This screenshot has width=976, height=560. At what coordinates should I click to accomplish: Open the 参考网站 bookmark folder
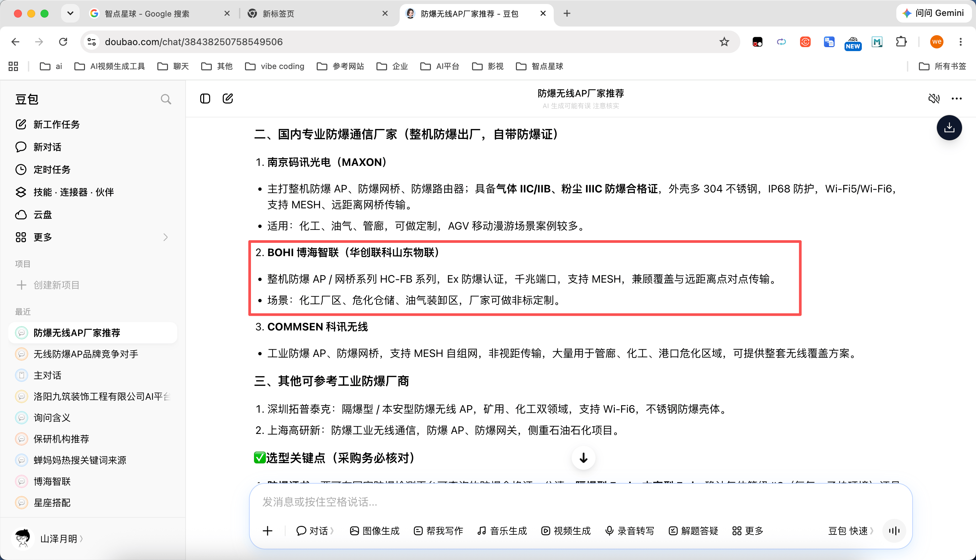click(340, 66)
